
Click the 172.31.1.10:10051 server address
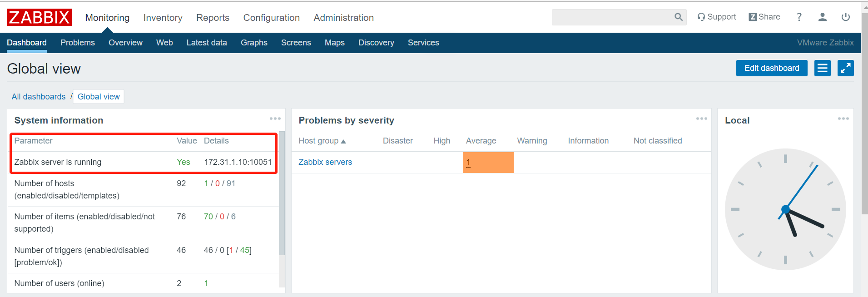(x=238, y=162)
